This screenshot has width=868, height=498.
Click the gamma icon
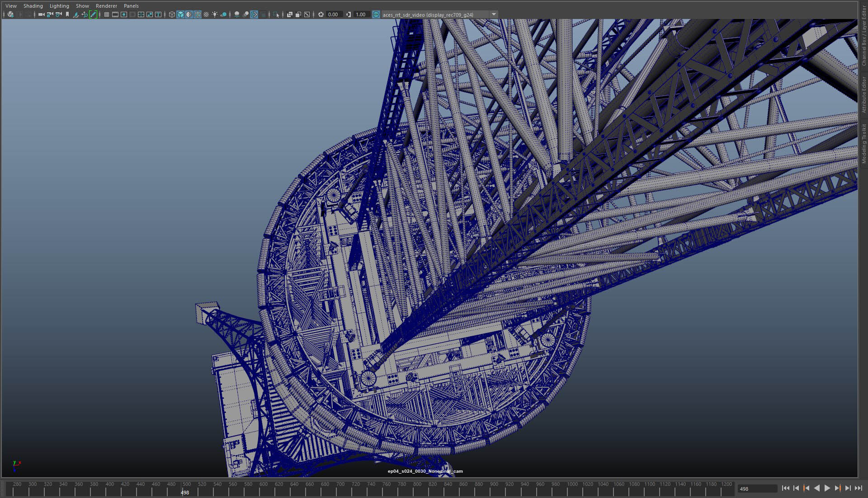(x=349, y=14)
